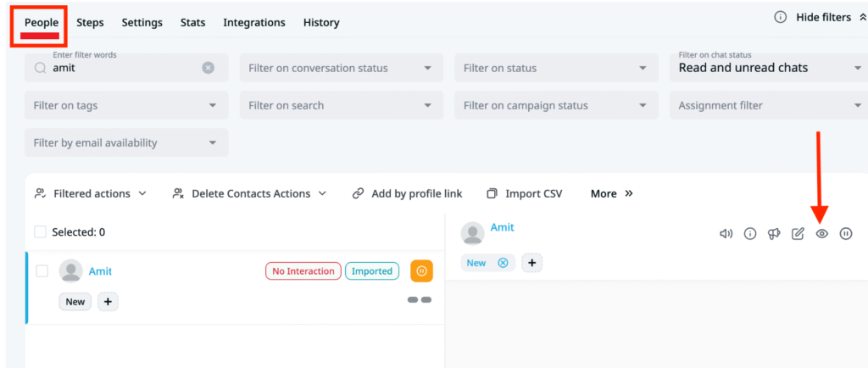Click Add by profile link
This screenshot has width=868, height=368.
408,193
